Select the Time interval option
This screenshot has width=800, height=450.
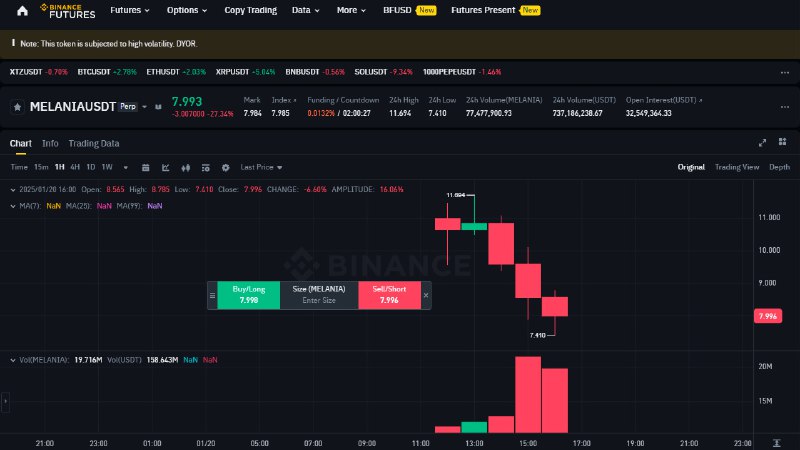19,167
